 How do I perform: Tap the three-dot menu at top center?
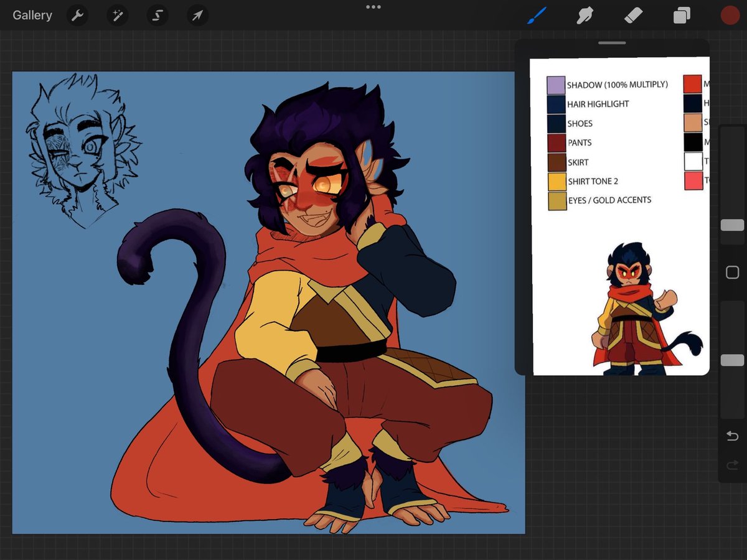[x=374, y=7]
